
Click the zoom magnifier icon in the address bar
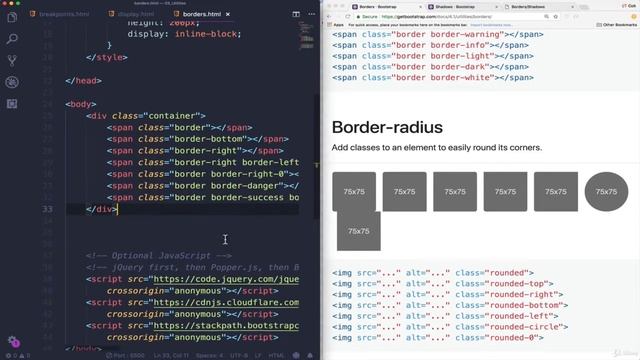coord(546,17)
